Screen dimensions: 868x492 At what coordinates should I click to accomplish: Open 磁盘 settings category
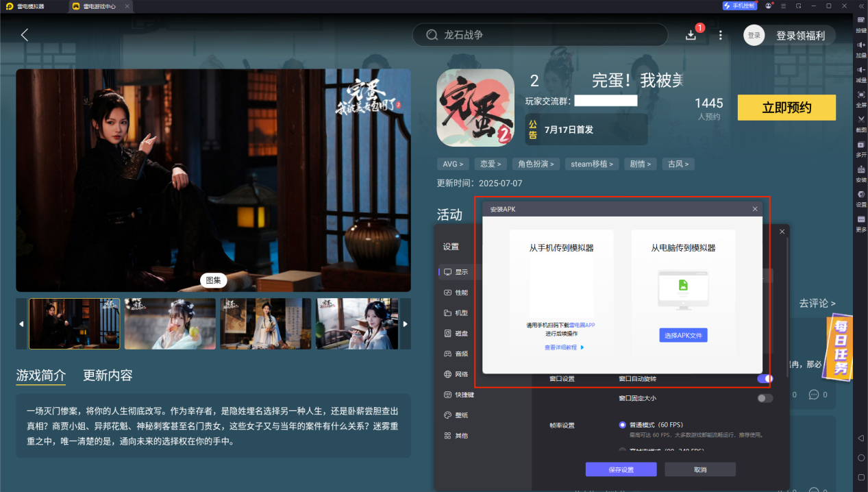tap(456, 334)
